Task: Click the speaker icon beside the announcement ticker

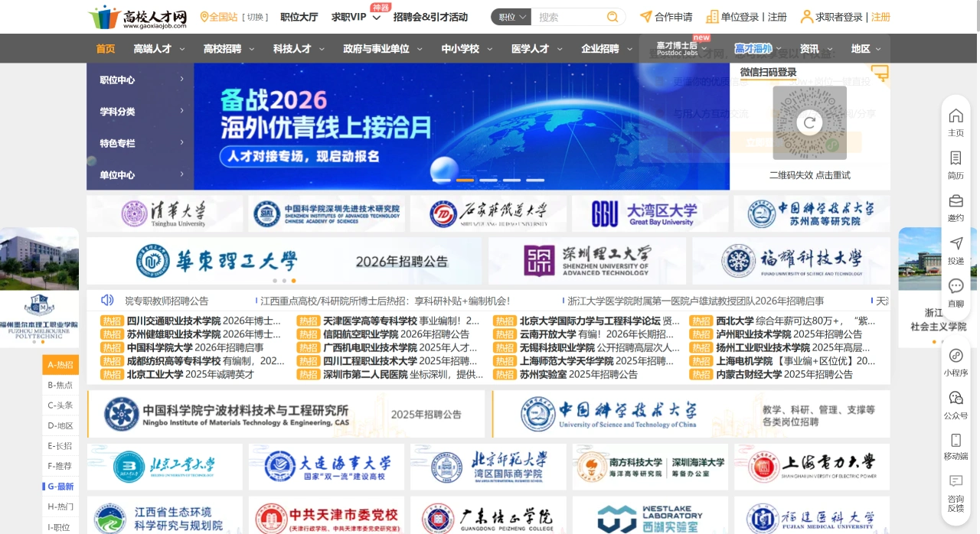Action: [106, 300]
